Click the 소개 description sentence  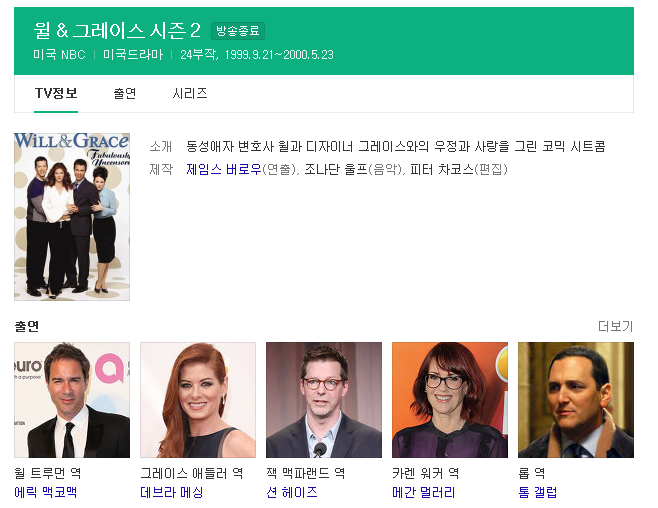click(x=396, y=146)
